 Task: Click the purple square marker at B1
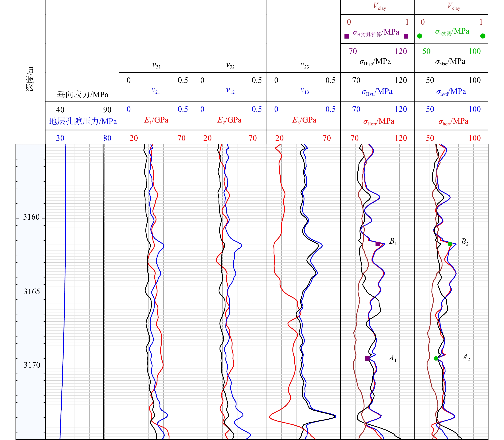(378, 244)
